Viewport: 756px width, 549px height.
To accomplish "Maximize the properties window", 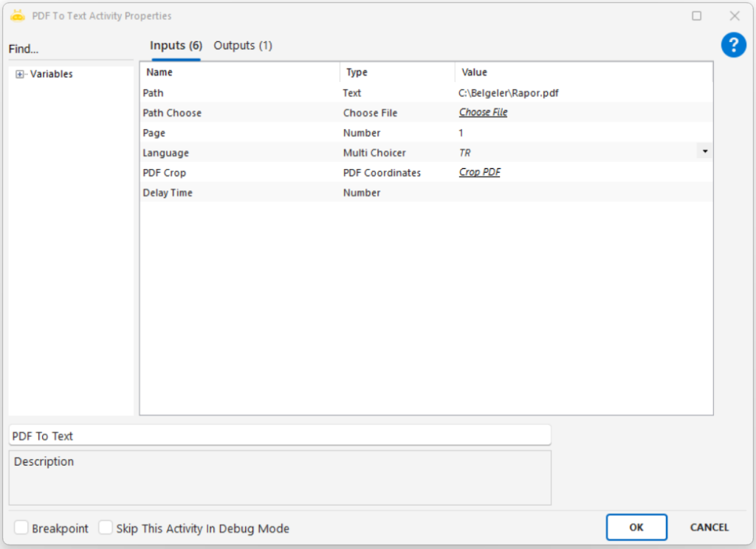I will pyautogui.click(x=696, y=15).
